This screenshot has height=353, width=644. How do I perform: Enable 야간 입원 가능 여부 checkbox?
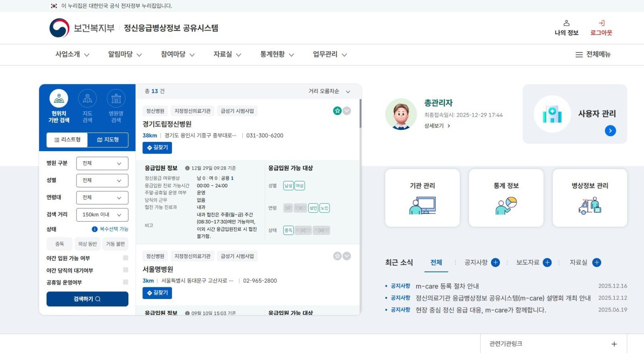coord(126,258)
